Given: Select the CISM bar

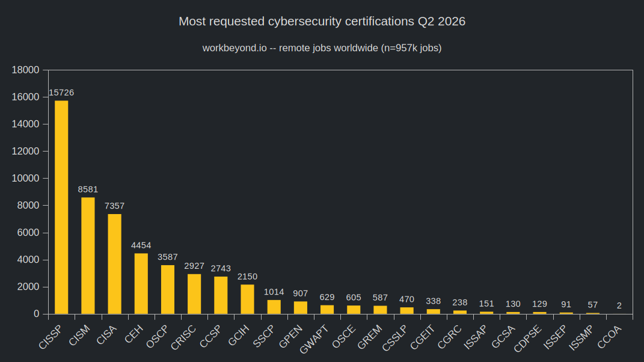Looking at the screenshot, I should click(x=88, y=256).
